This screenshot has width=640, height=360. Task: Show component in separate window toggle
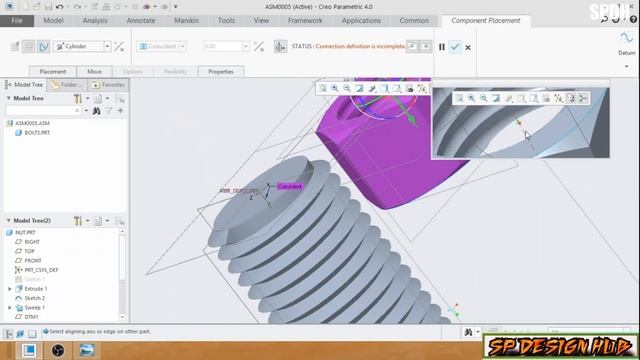pyautogui.click(x=412, y=46)
